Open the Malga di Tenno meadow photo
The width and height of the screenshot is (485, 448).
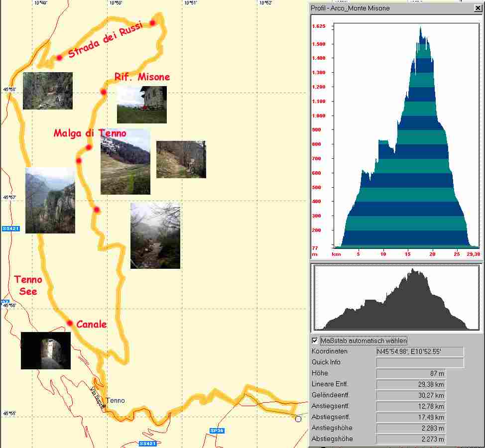125,161
